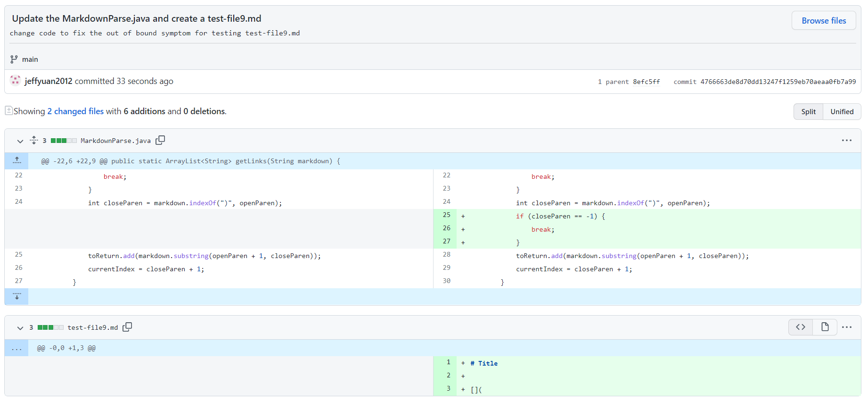Open parent commit 8efc5ff
The height and width of the screenshot is (401, 868).
point(646,82)
